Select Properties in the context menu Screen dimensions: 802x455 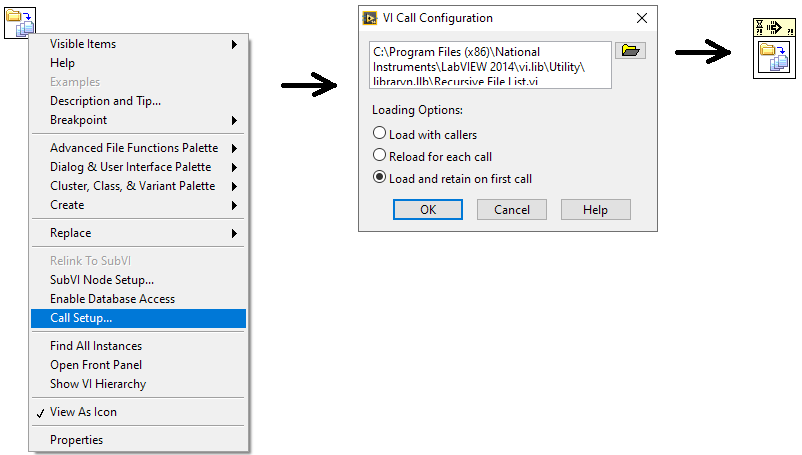click(x=76, y=440)
